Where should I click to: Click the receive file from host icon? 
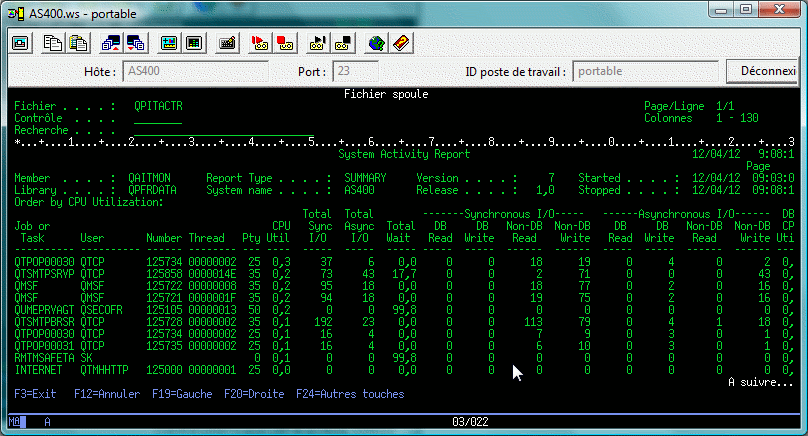pyautogui.click(x=136, y=43)
